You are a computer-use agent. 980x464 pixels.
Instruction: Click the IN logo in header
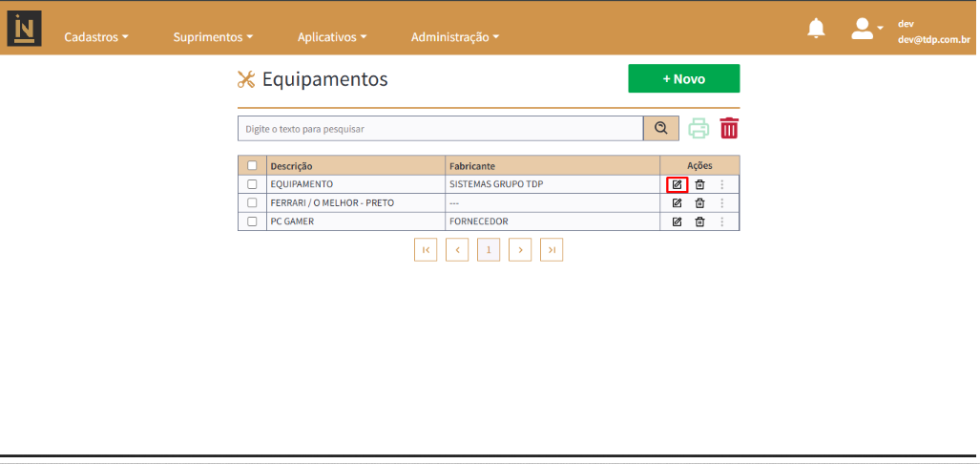pyautogui.click(x=25, y=28)
